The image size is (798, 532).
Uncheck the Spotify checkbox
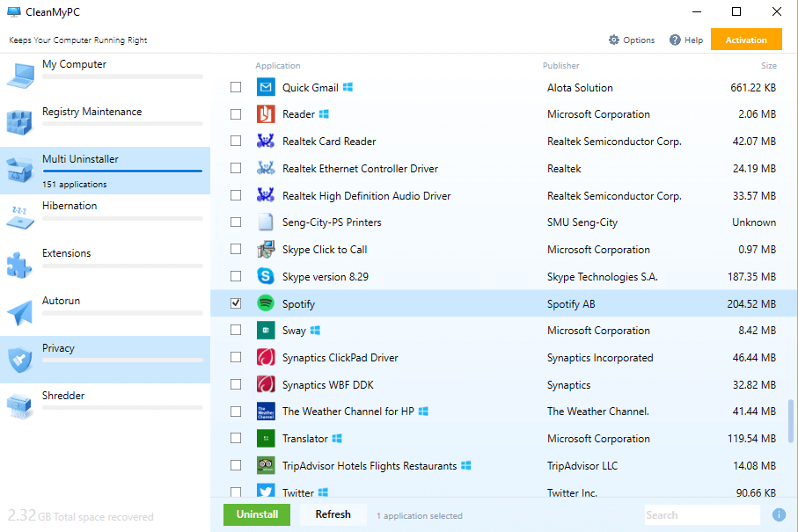(236, 303)
